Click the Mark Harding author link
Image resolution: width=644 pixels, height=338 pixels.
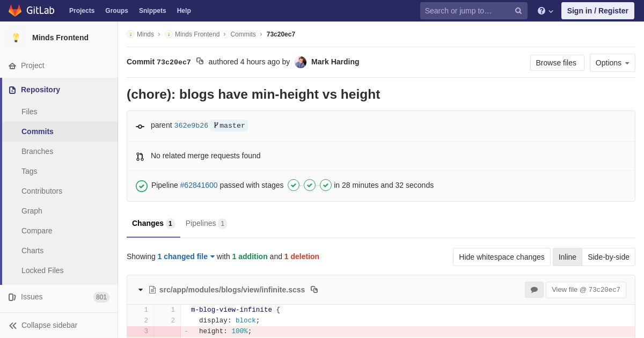(x=335, y=62)
